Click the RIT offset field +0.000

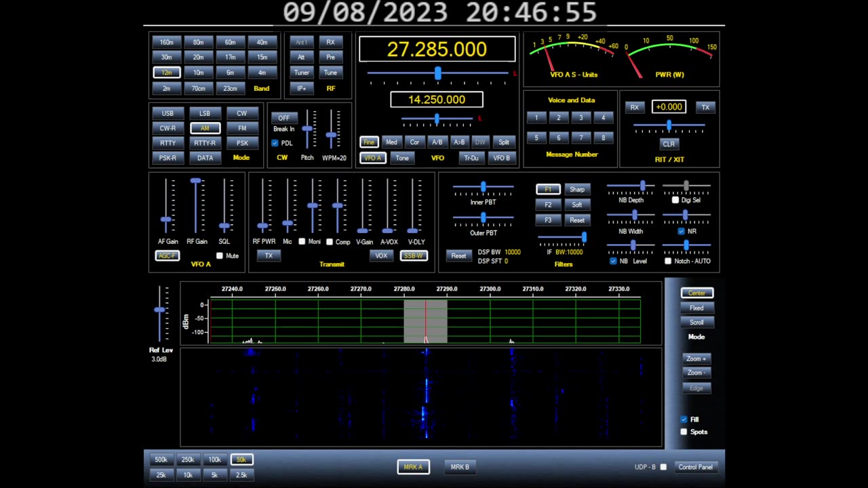coord(669,107)
